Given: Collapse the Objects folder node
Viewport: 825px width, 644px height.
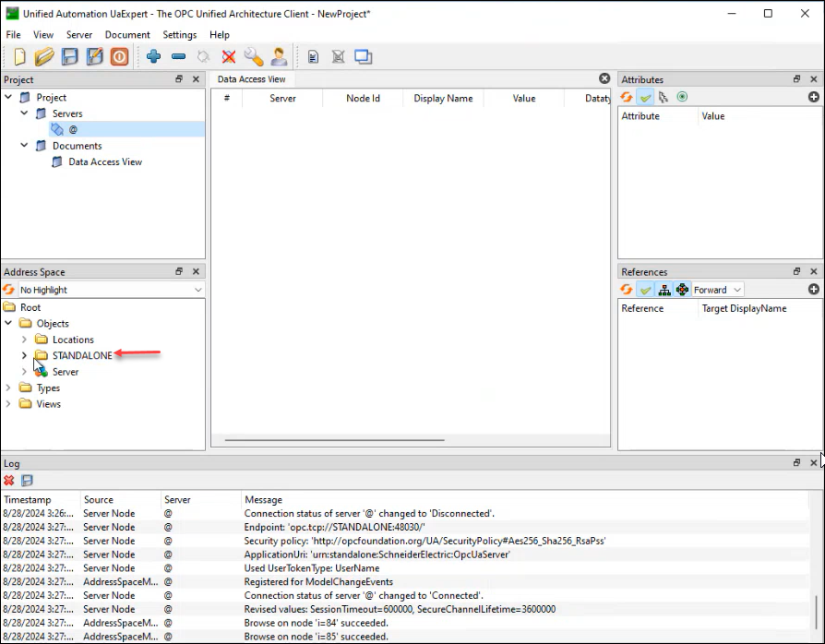Looking at the screenshot, I should pos(8,323).
